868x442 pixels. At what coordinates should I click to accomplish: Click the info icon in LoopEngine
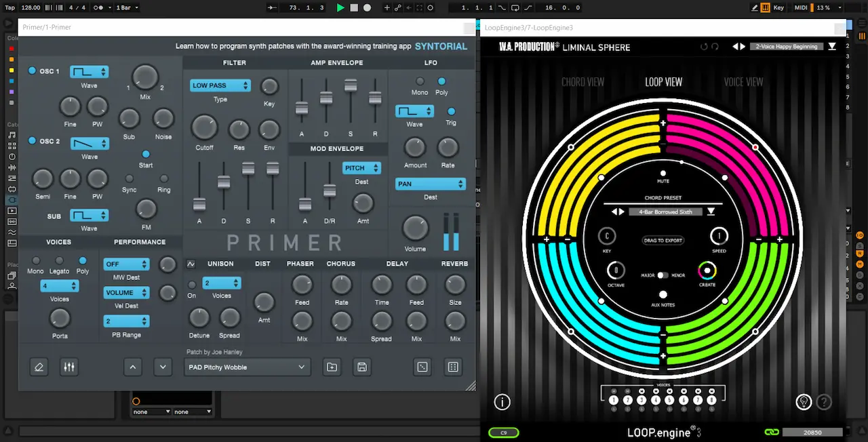(502, 402)
